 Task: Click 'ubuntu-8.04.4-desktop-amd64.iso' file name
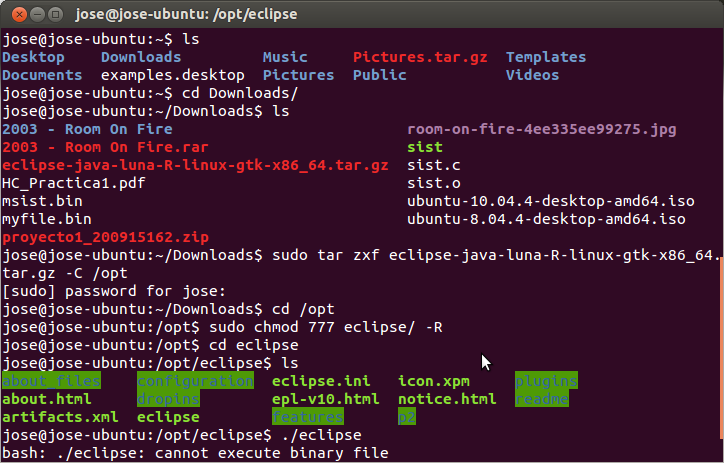coord(546,219)
